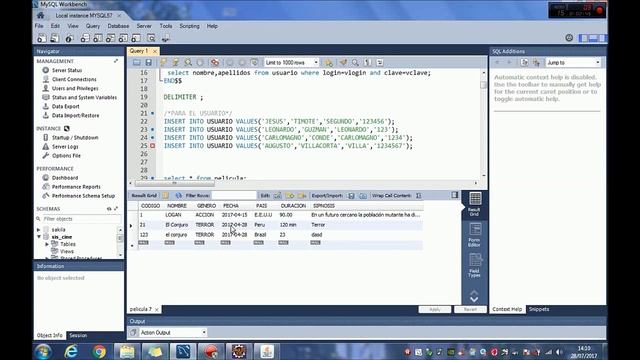Collapse the sis_cine schema

pos(39,237)
